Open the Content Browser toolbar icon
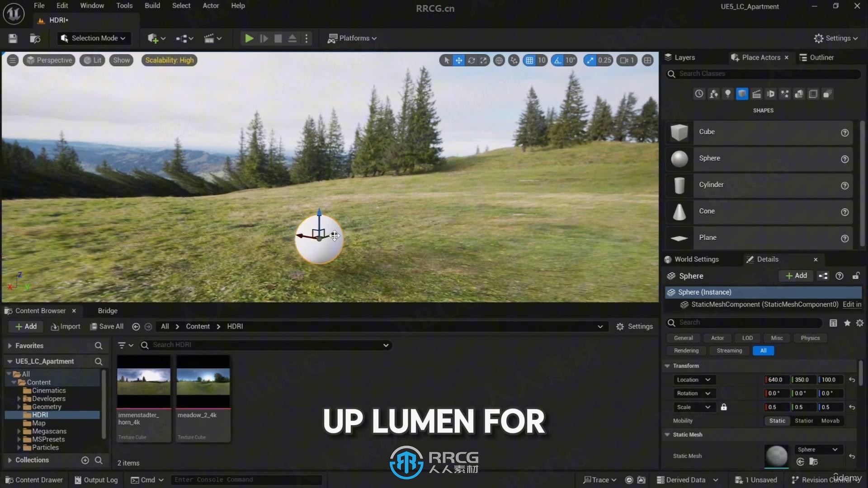868x488 pixels. coord(35,38)
